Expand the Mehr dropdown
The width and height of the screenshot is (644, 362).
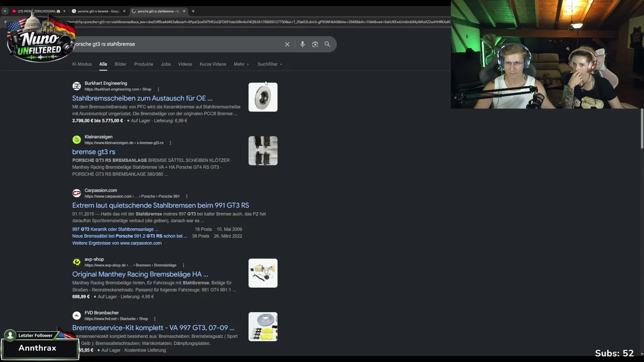click(242, 64)
